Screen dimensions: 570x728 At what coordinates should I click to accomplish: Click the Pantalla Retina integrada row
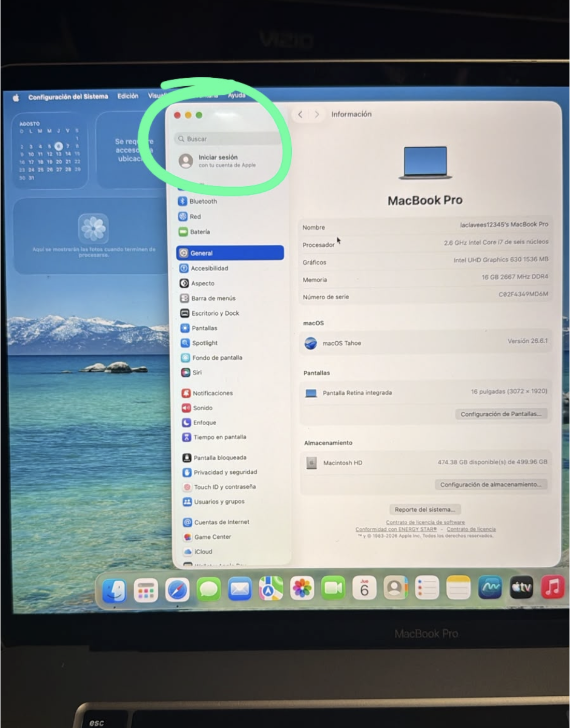point(426,393)
